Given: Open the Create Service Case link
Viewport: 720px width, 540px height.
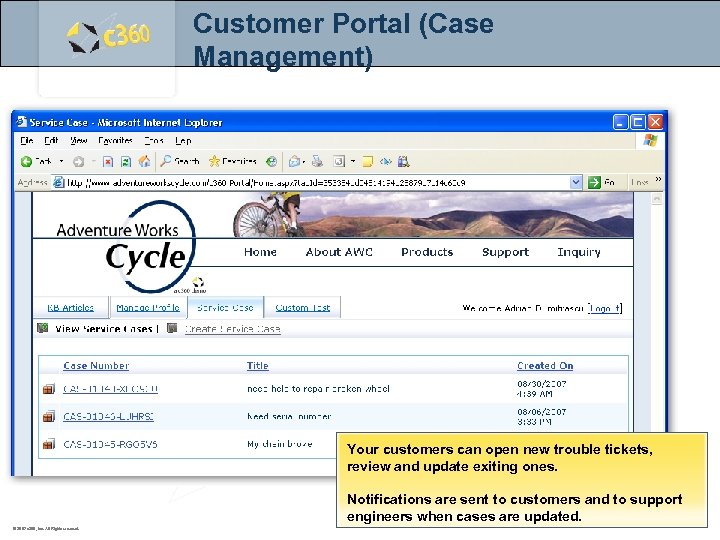Looking at the screenshot, I should tap(232, 329).
